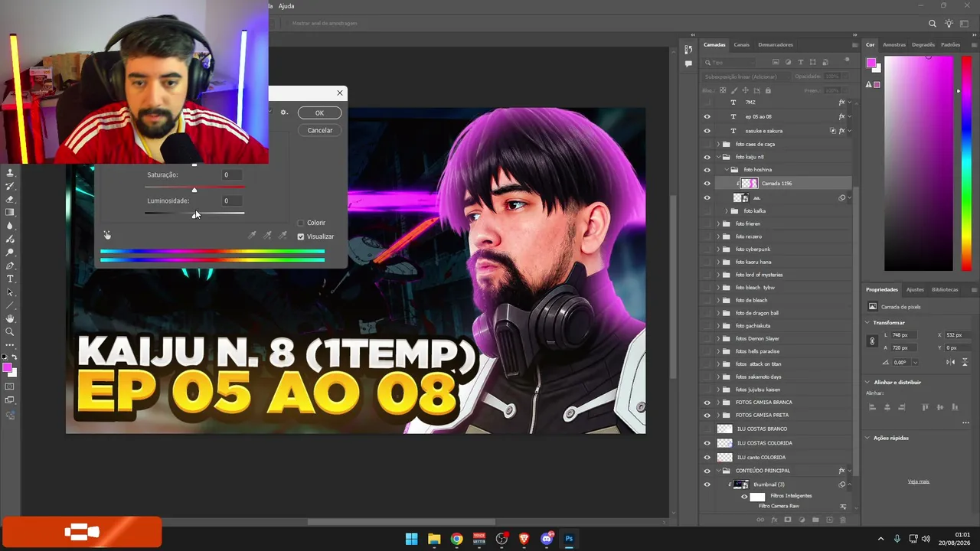Expand the 'foto frieren' group
This screenshot has width=980, height=551.
[718, 223]
